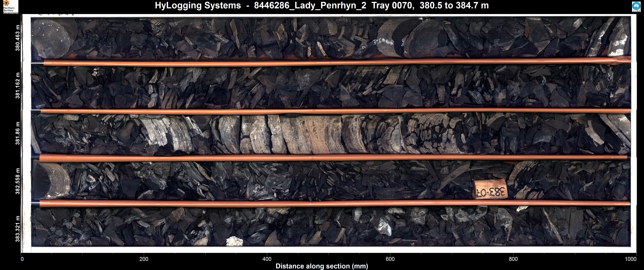Click the white rock fragment in bottom row
Screen dimensions: 644x270
pyautogui.click(x=234, y=241)
